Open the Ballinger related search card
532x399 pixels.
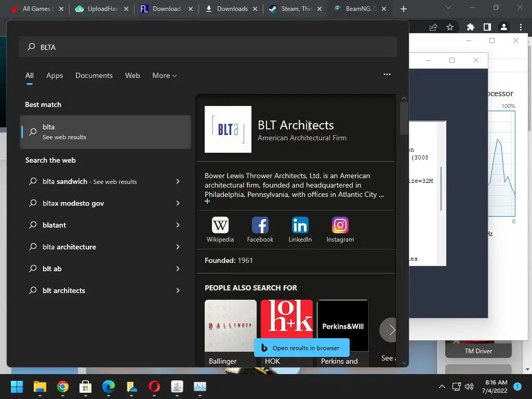point(230,332)
